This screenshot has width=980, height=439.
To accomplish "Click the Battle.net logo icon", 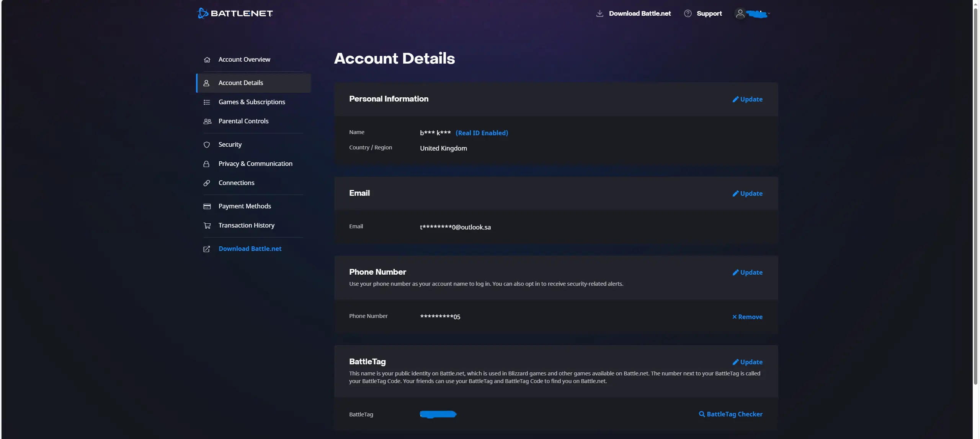I will coord(203,13).
